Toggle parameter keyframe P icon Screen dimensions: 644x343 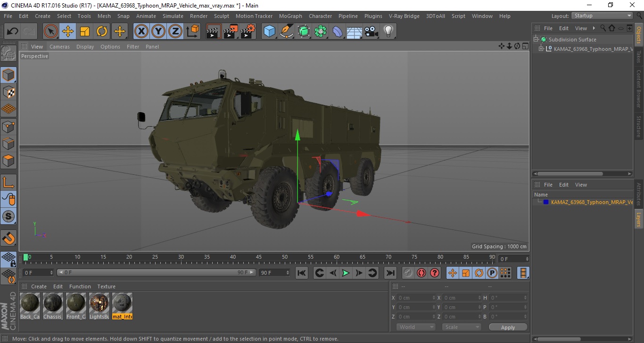tap(492, 273)
